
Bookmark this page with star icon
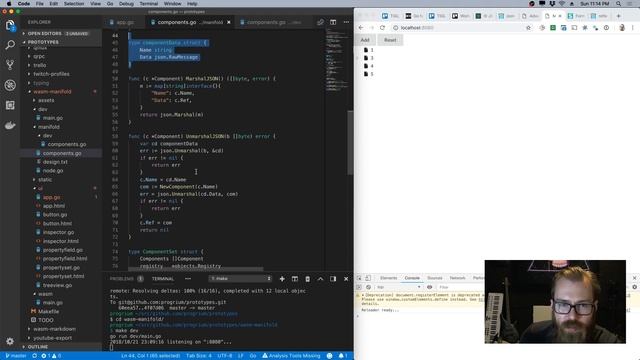pyautogui.click(x=529, y=28)
